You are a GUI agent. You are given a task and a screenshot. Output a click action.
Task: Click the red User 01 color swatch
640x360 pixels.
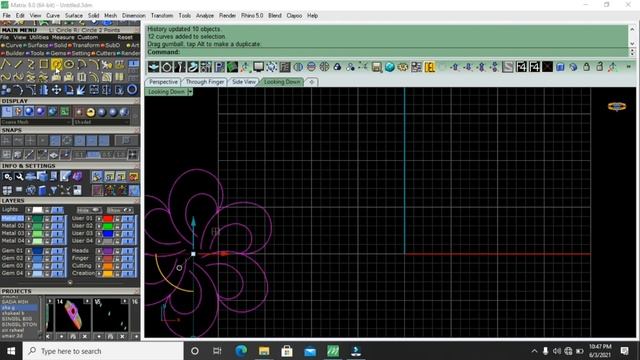(108, 218)
